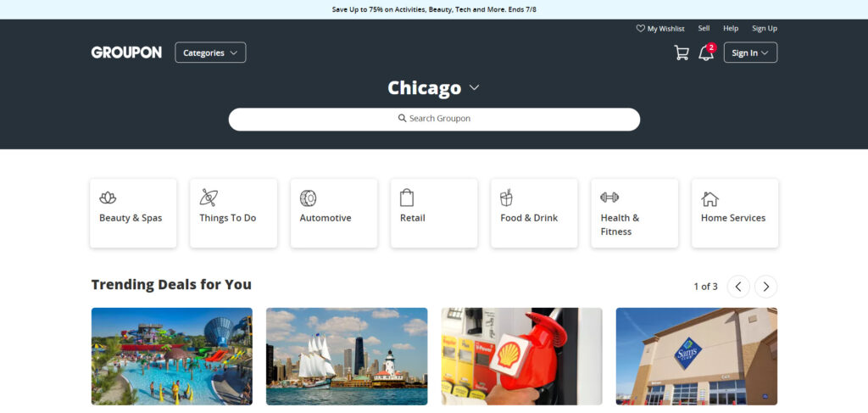Open the Food & Drink category
The width and height of the screenshot is (868, 413).
pos(534,213)
